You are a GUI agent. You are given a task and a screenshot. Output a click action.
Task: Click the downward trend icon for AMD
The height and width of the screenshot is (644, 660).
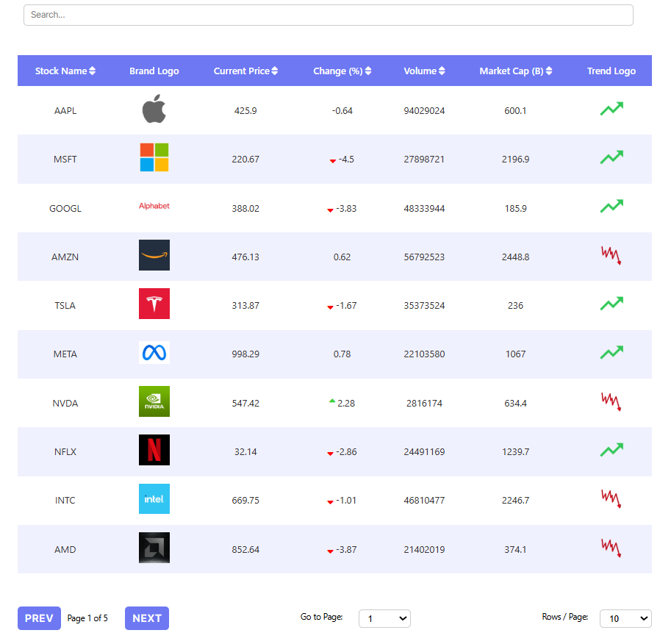[611, 548]
